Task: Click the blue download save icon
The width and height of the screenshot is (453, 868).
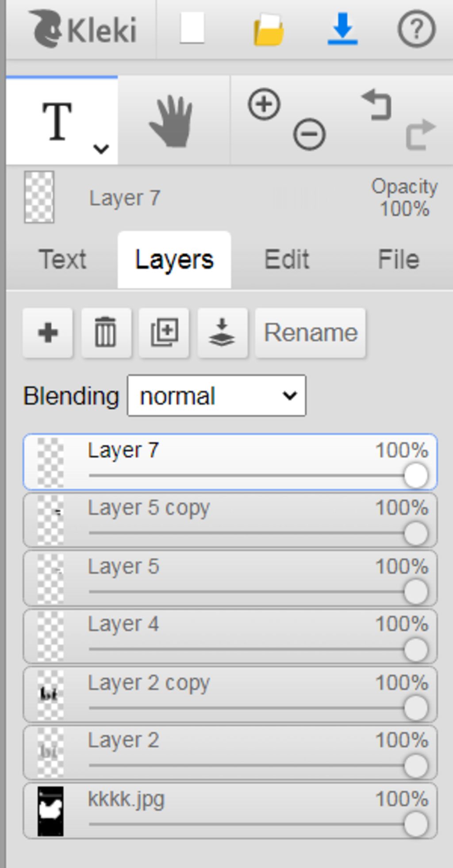Action: (342, 29)
